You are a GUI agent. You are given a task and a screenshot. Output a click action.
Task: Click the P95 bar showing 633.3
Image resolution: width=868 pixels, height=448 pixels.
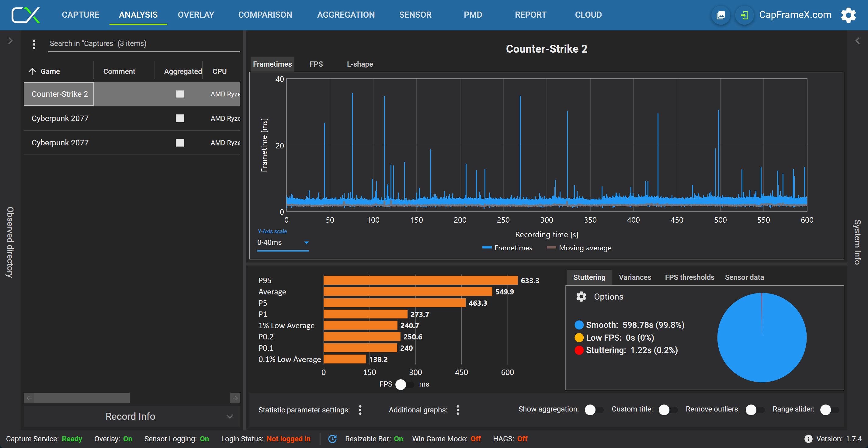pos(420,280)
